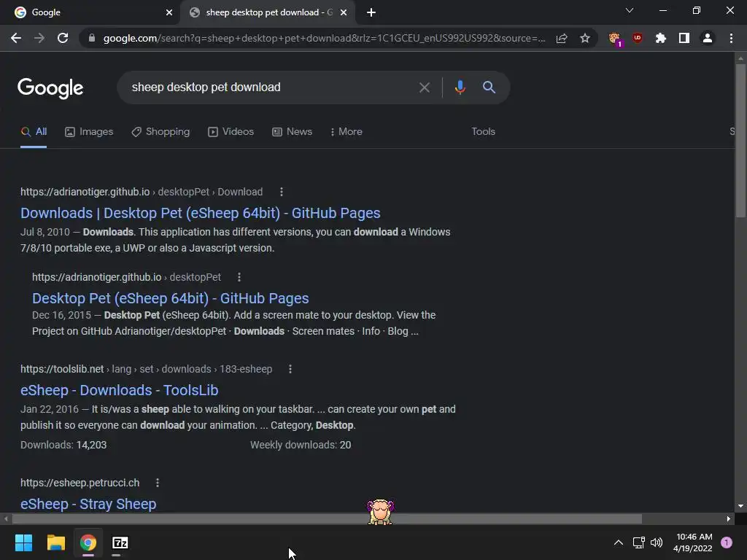
Task: Click the magnifier search button
Action: 489,87
